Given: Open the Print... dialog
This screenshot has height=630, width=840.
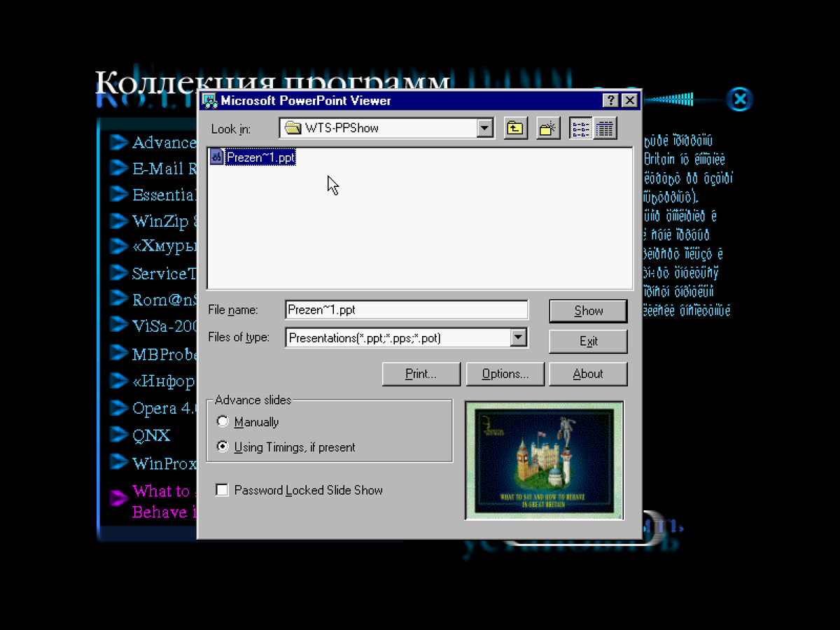Looking at the screenshot, I should (x=421, y=374).
